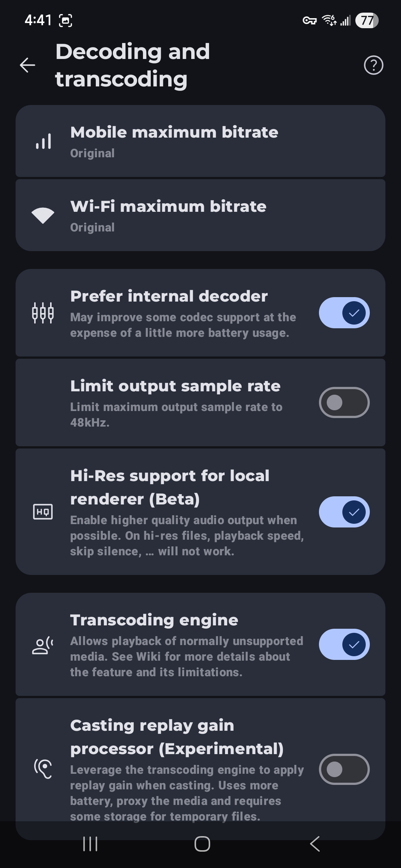
Task: Tap the Transcoding engine voice icon
Action: (43, 645)
